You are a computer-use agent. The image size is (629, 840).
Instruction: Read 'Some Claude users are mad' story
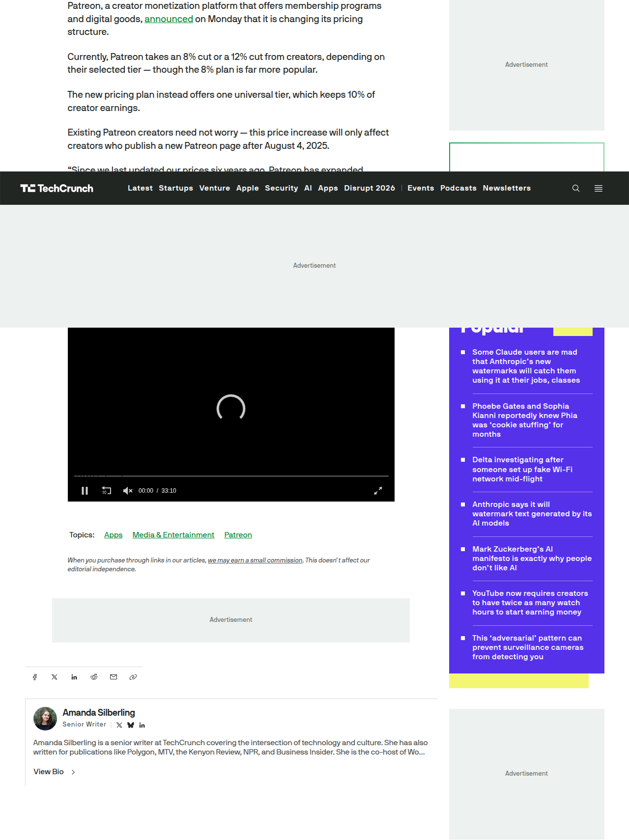(x=526, y=366)
